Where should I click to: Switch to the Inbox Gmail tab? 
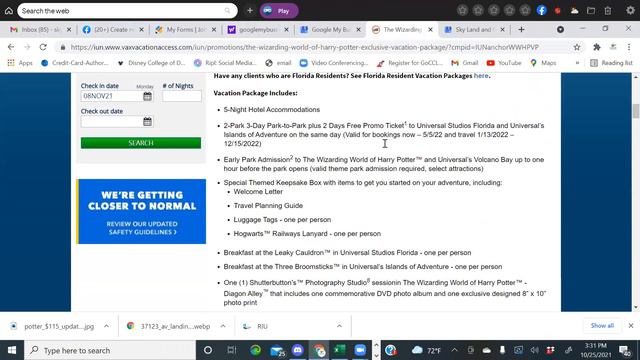pyautogui.click(x=40, y=29)
